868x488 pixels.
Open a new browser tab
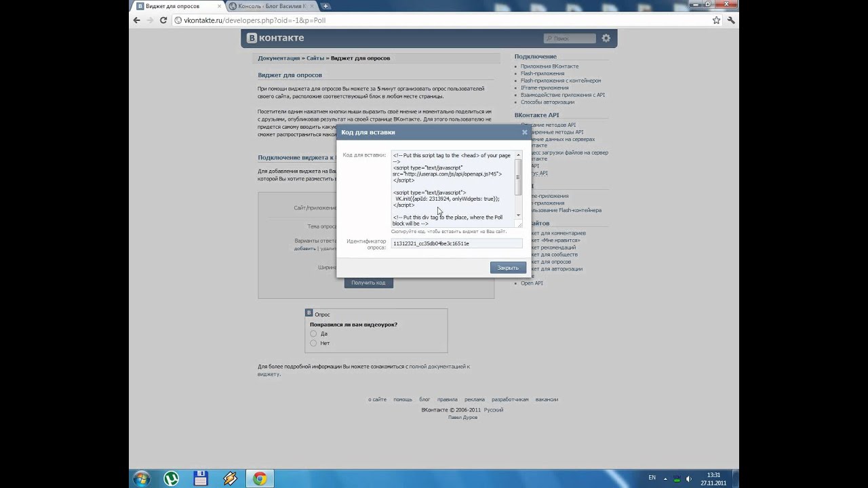pyautogui.click(x=325, y=6)
